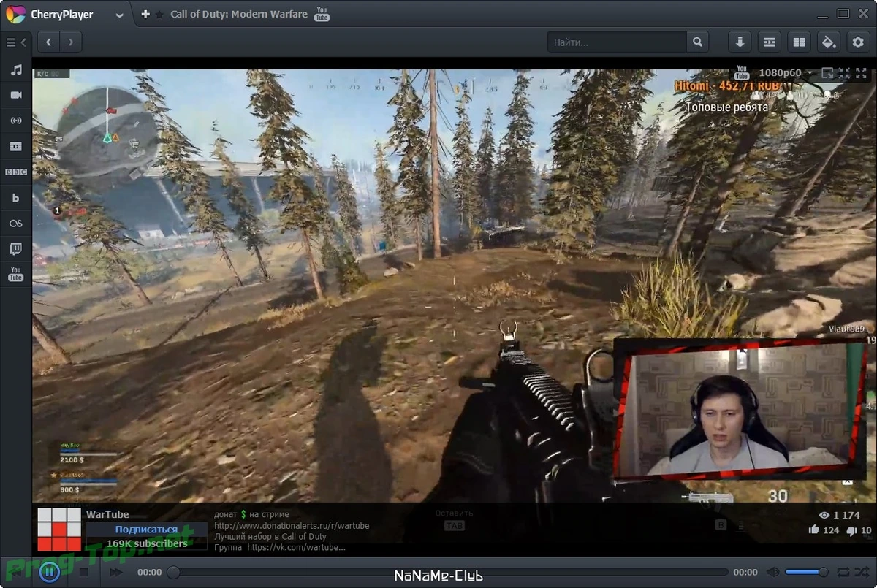Toggle repeat mode in player bar
Image resolution: width=877 pixels, height=588 pixels.
click(843, 572)
